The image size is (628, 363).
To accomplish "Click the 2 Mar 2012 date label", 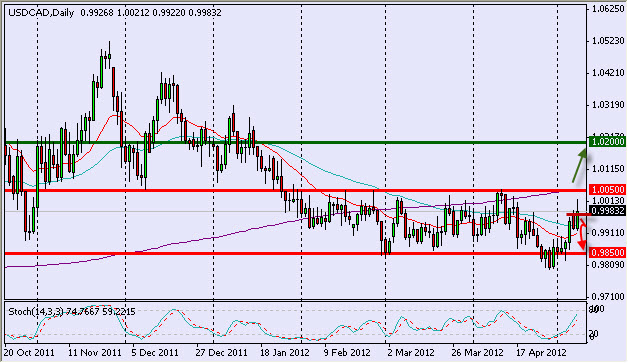I will (410, 353).
